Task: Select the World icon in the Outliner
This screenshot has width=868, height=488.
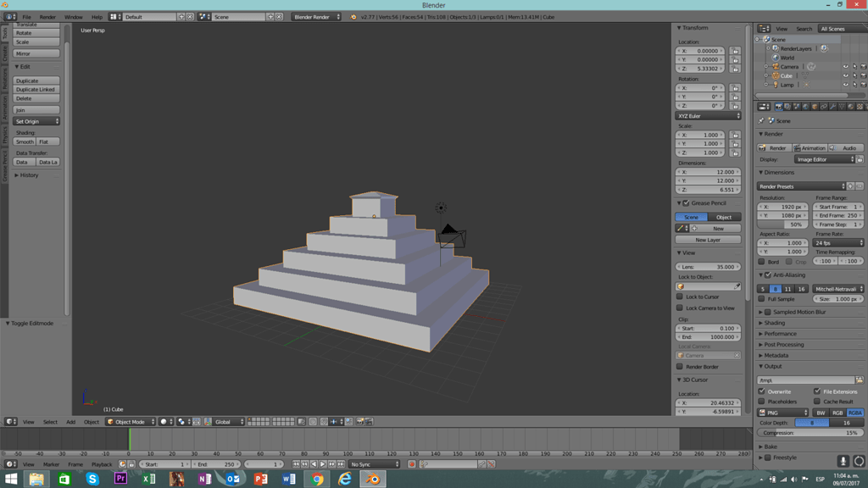Action: click(x=776, y=58)
